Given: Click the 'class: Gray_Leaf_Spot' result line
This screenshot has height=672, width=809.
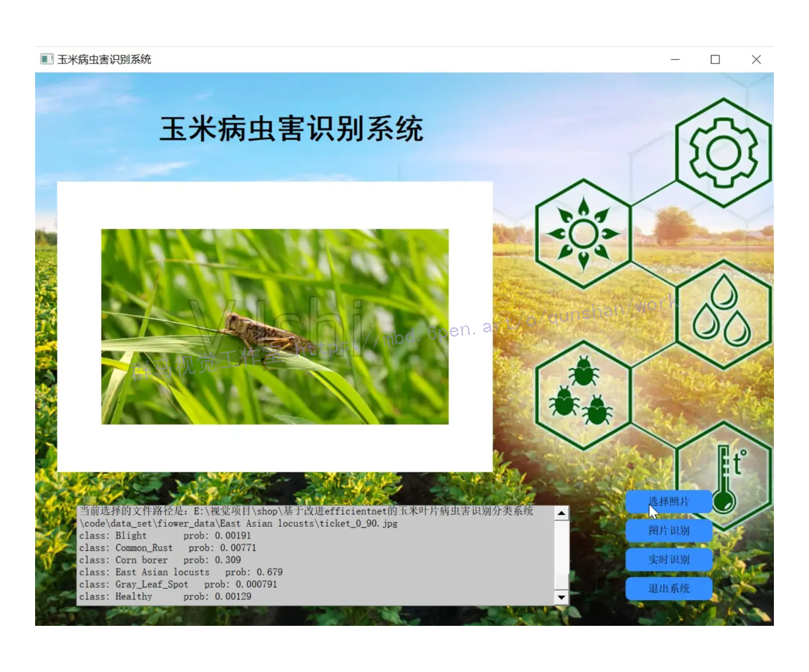Looking at the screenshot, I should click(178, 585).
